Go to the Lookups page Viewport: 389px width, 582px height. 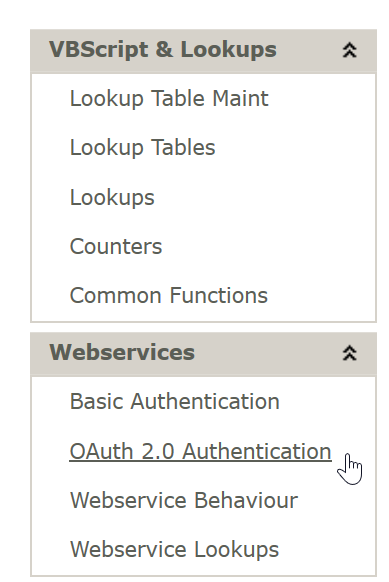click(x=112, y=197)
